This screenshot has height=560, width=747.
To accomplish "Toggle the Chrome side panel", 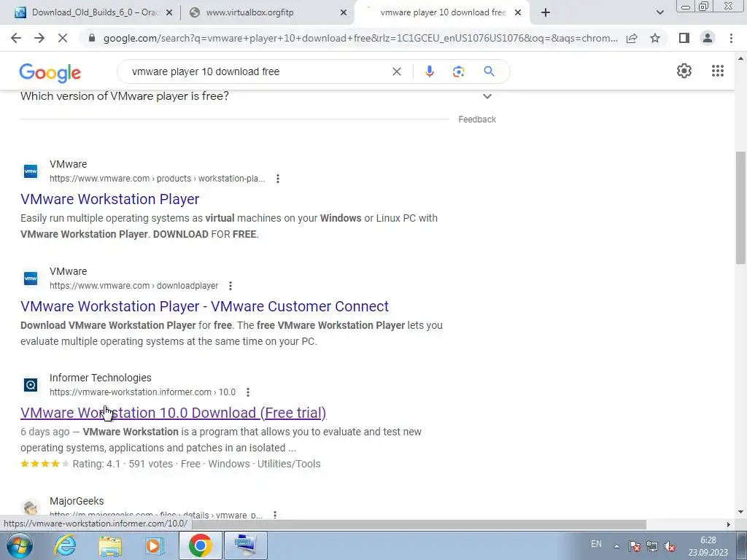I will tap(684, 38).
